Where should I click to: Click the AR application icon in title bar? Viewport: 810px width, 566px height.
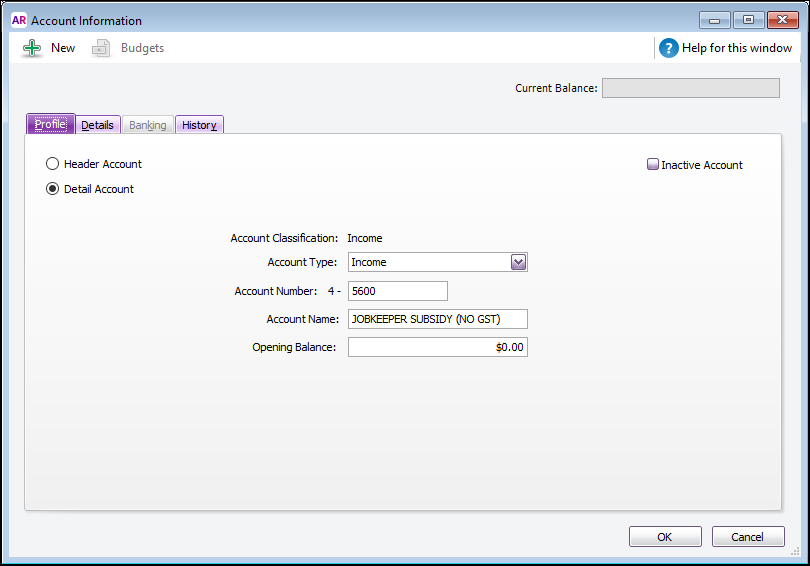click(x=18, y=20)
